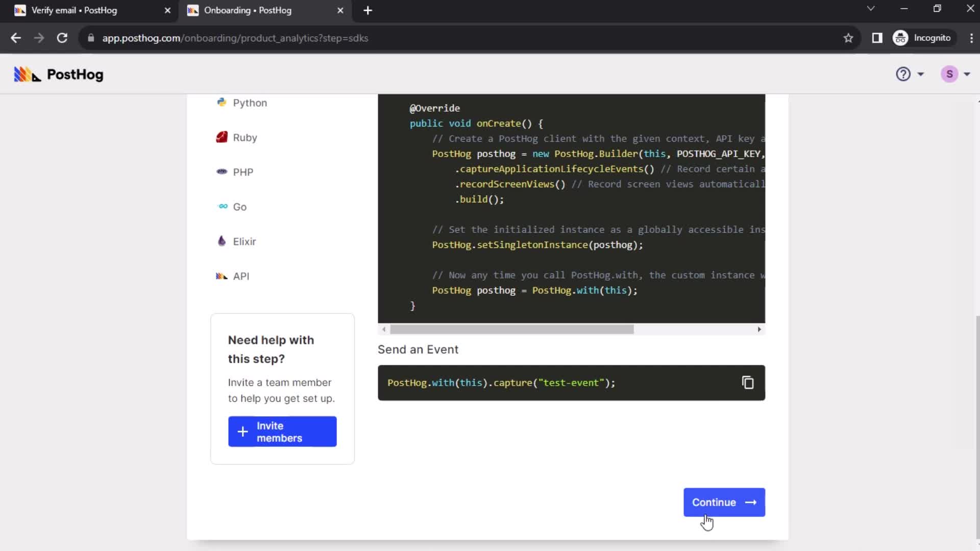Reload the current page
The image size is (980, 551).
tap(62, 38)
